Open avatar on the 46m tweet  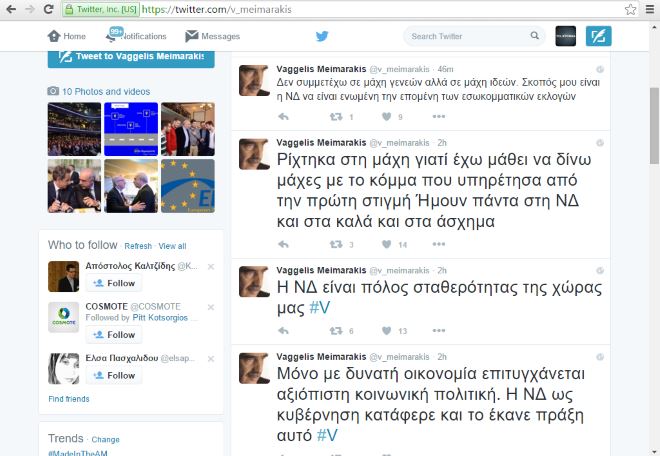coord(254,80)
